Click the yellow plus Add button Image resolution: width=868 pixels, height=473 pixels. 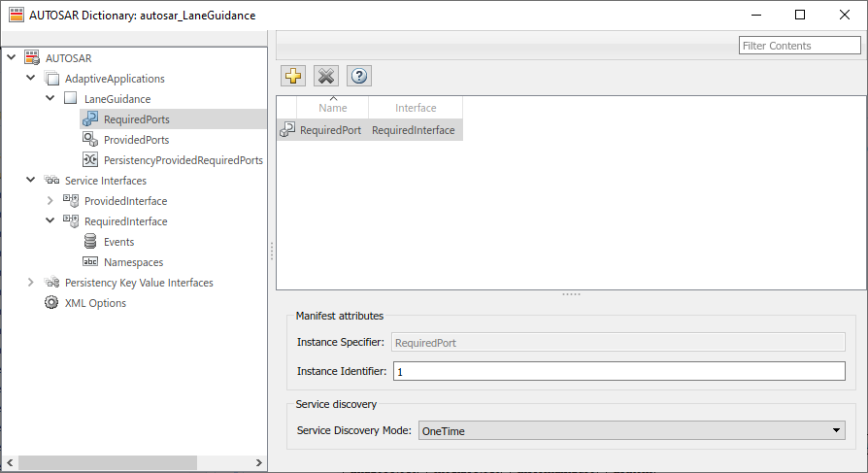pyautogui.click(x=293, y=76)
